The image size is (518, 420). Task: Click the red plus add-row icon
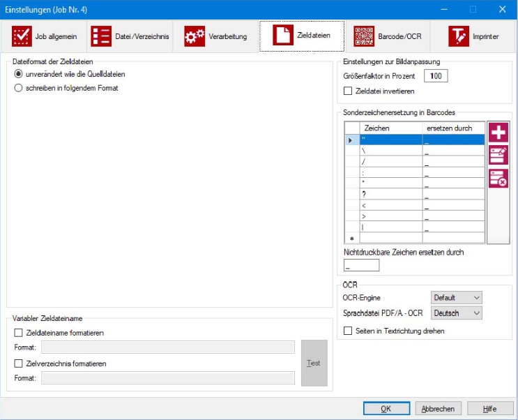pyautogui.click(x=498, y=133)
